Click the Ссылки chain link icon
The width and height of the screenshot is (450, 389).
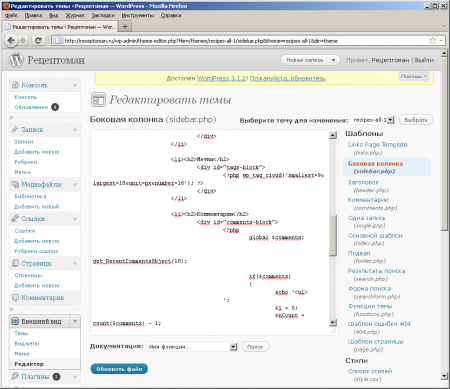[15, 218]
